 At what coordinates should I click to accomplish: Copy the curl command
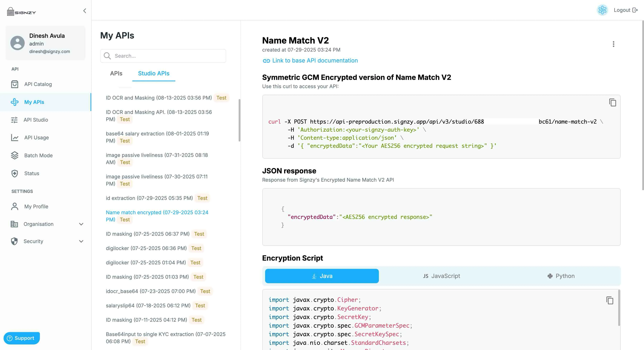613,102
